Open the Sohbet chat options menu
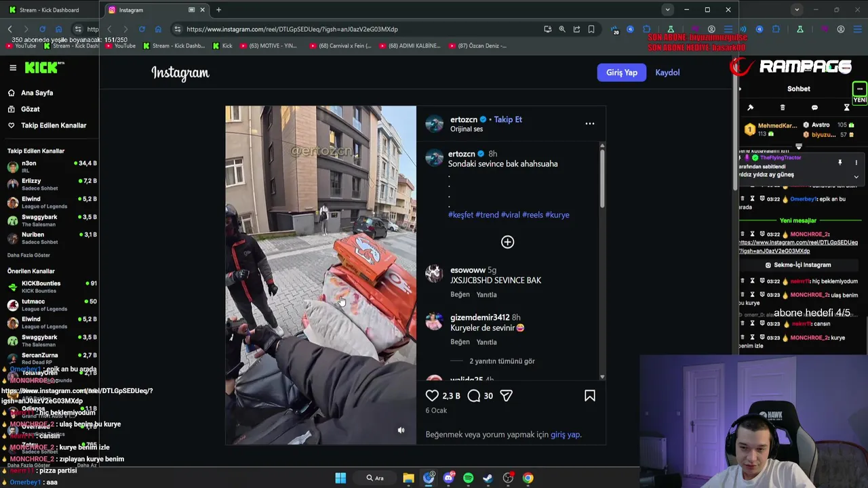The width and height of the screenshot is (868, 488). tap(859, 89)
